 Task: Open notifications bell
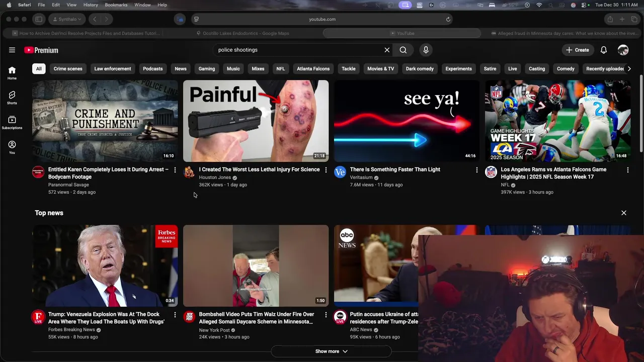[x=604, y=50]
